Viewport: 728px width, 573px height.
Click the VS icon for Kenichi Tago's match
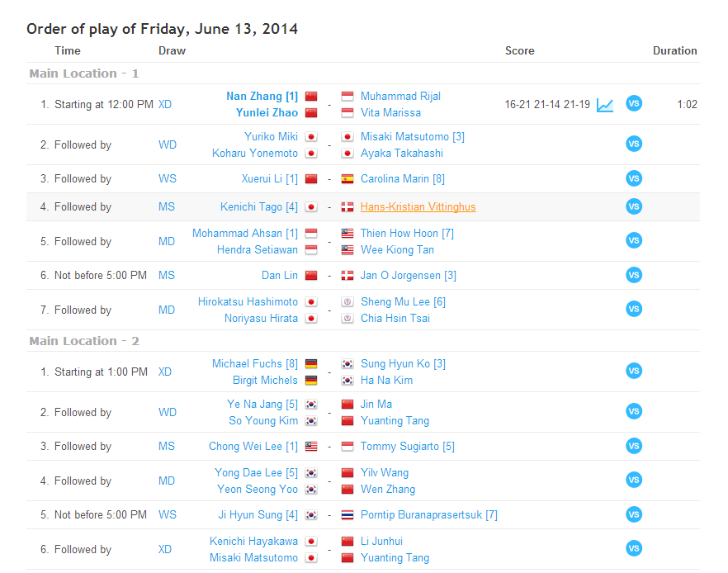click(x=634, y=206)
